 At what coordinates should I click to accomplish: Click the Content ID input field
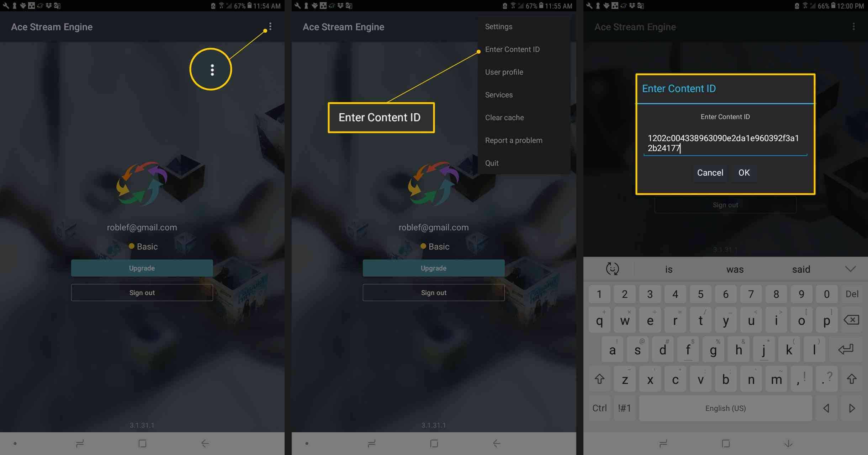pos(725,143)
